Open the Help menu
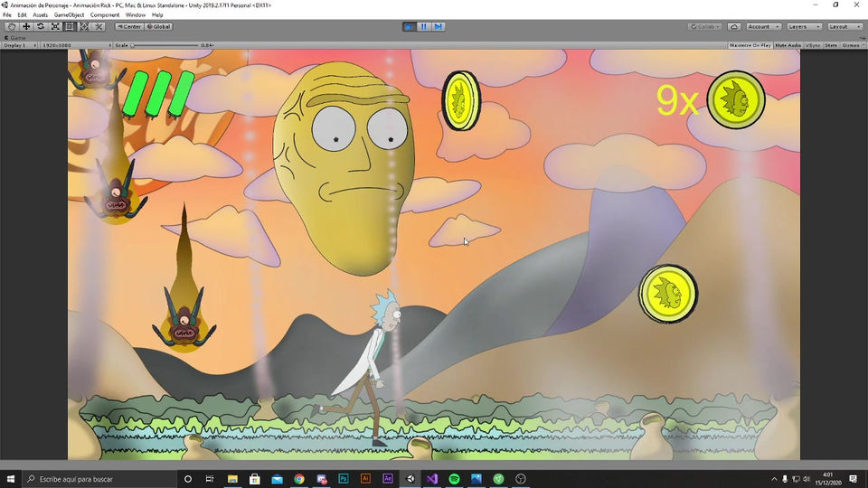The image size is (868, 488). [157, 15]
